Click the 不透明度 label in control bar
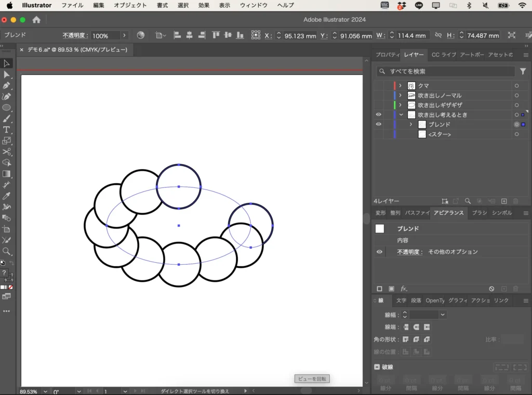 tap(75, 36)
